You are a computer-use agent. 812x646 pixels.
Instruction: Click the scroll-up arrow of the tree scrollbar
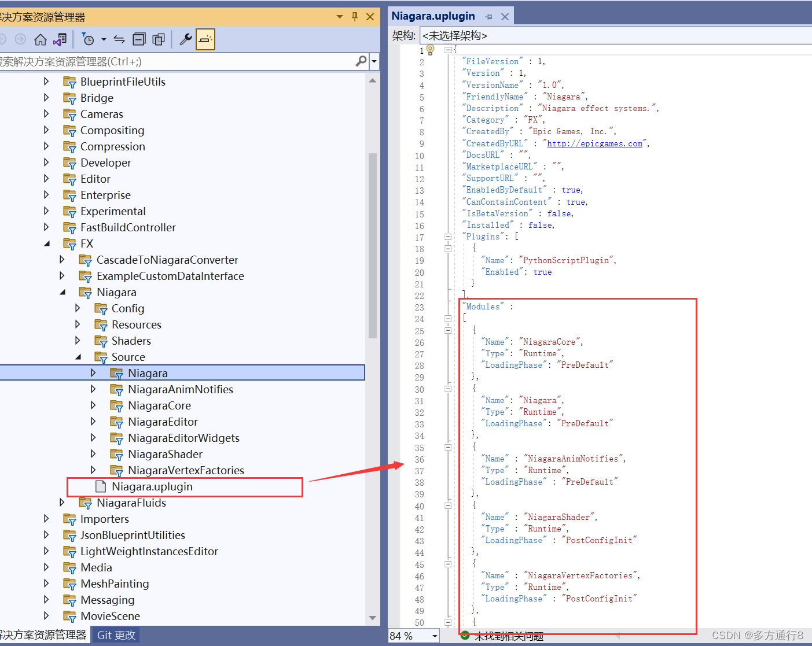373,81
